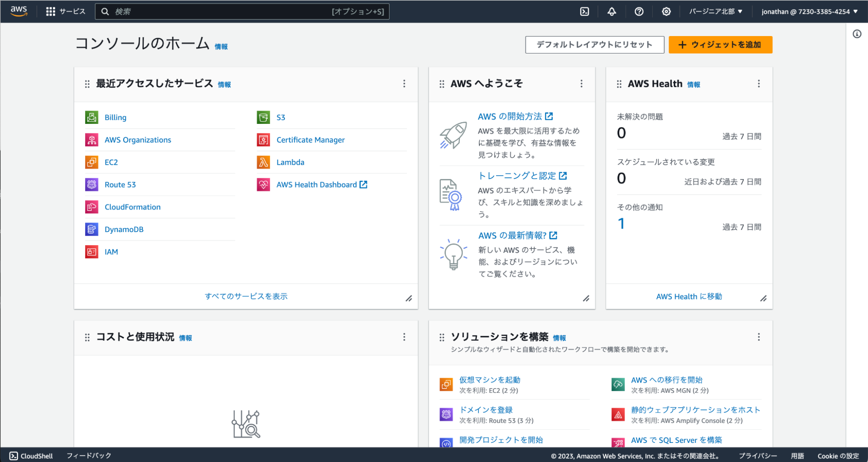
Task: Click the IAM service icon
Action: pos(92,252)
